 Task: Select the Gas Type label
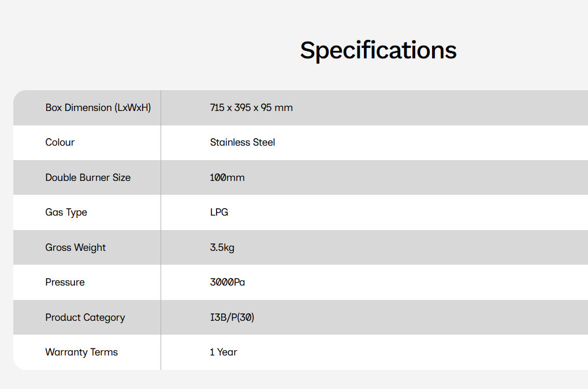(x=66, y=213)
